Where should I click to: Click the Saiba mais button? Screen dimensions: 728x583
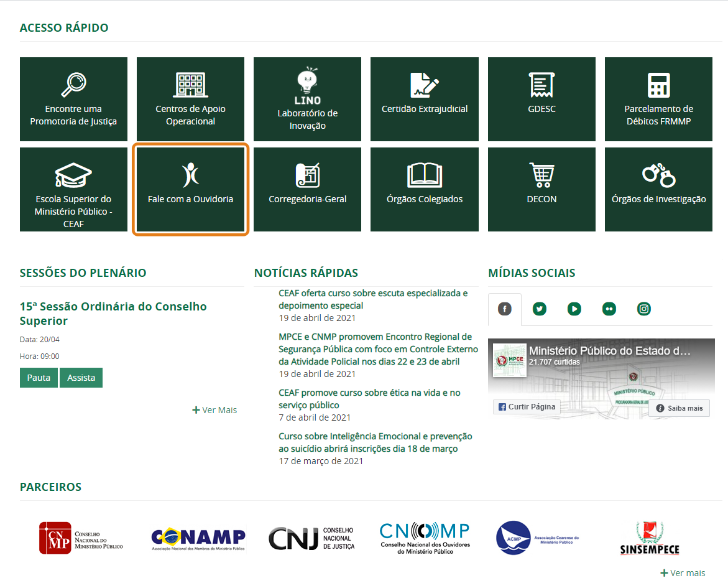[680, 408]
